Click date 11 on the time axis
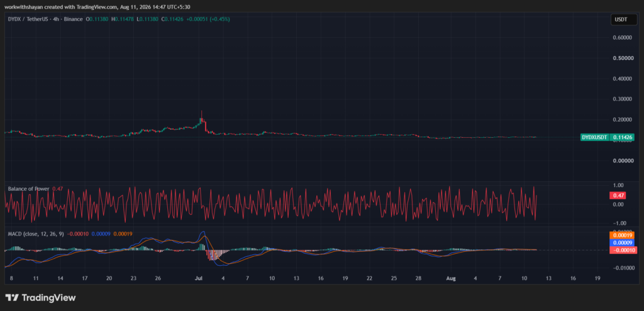644x311 pixels. (36, 278)
